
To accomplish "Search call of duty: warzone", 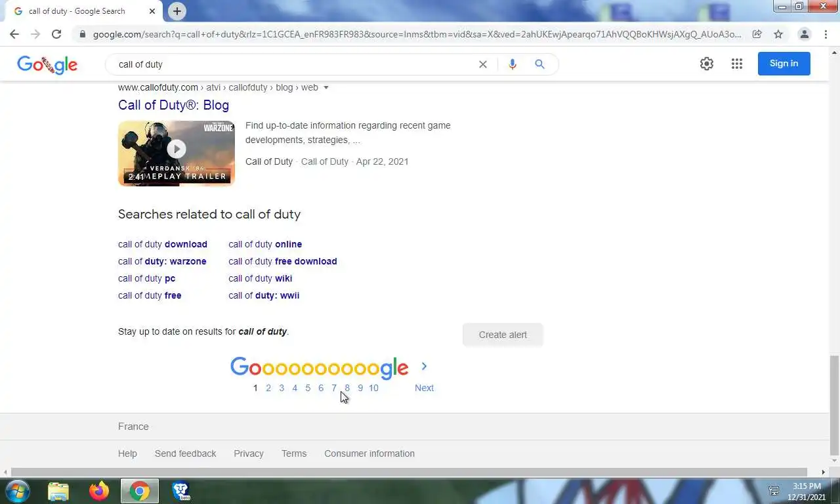I will pyautogui.click(x=162, y=261).
